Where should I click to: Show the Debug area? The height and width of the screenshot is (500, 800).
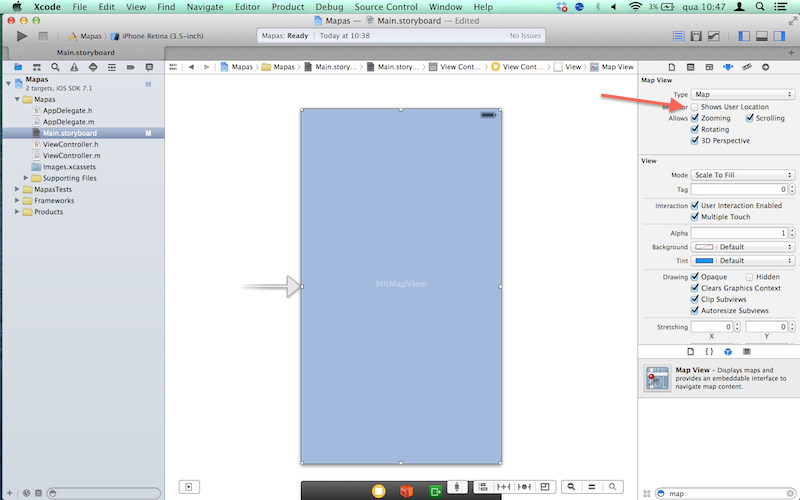coord(762,36)
